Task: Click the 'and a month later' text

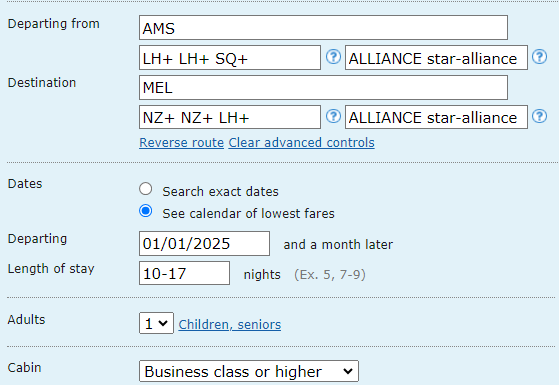Action: (x=338, y=245)
